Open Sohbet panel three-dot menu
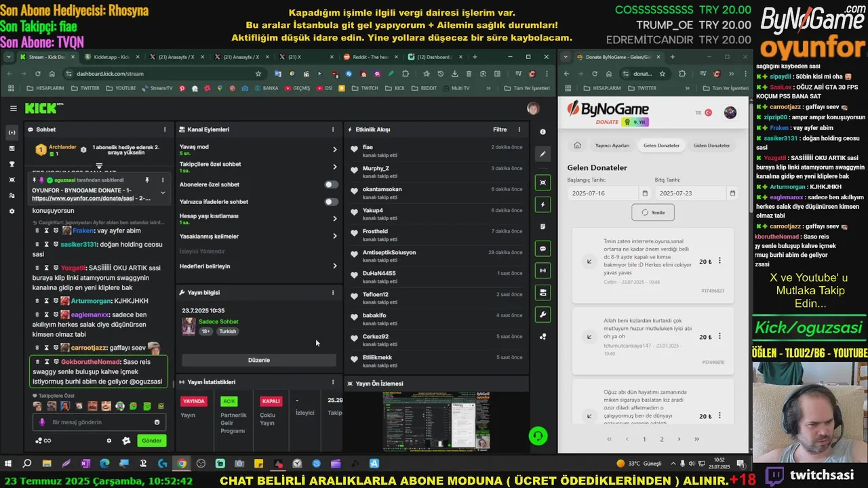Screen dimensions: 868x488 (x=164, y=129)
